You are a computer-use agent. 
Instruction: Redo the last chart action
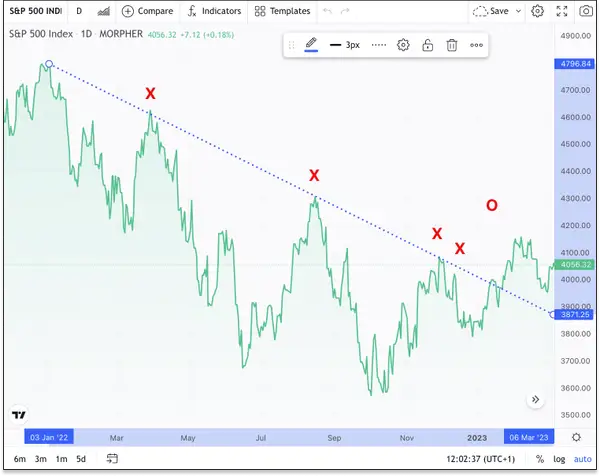pos(345,11)
